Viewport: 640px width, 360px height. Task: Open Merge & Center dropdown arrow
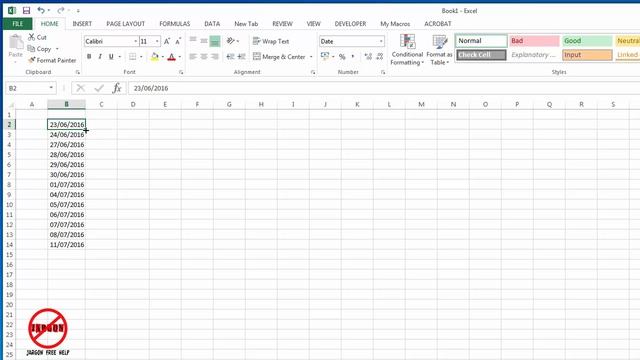click(311, 57)
